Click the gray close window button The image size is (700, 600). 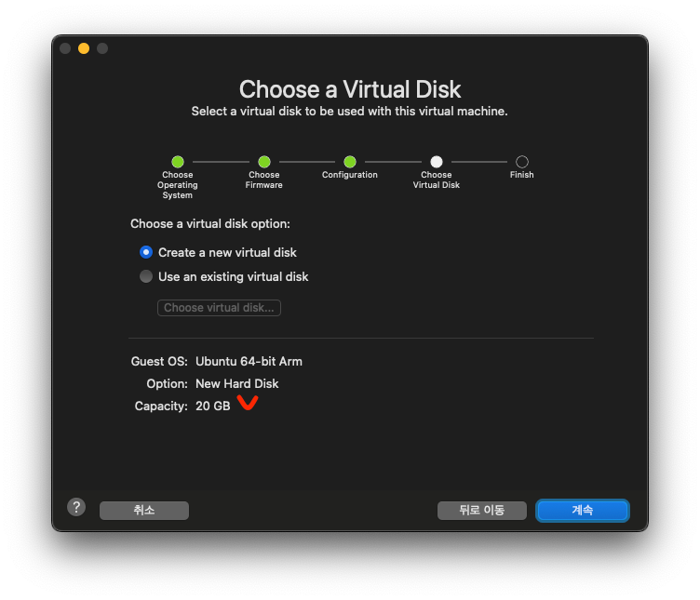click(65, 48)
